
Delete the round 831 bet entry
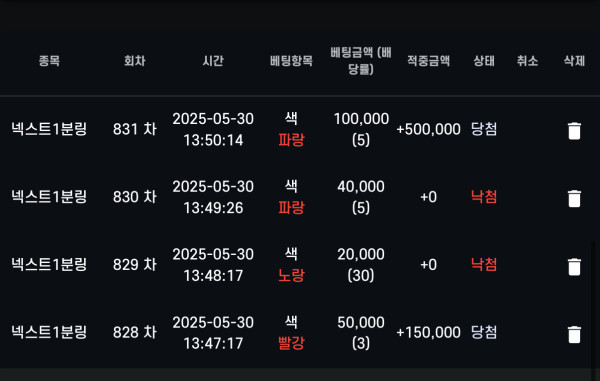tap(574, 131)
